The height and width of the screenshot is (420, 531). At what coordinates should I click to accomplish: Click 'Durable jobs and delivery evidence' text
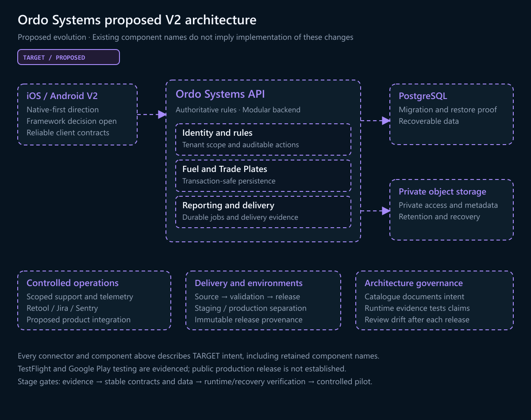click(240, 217)
